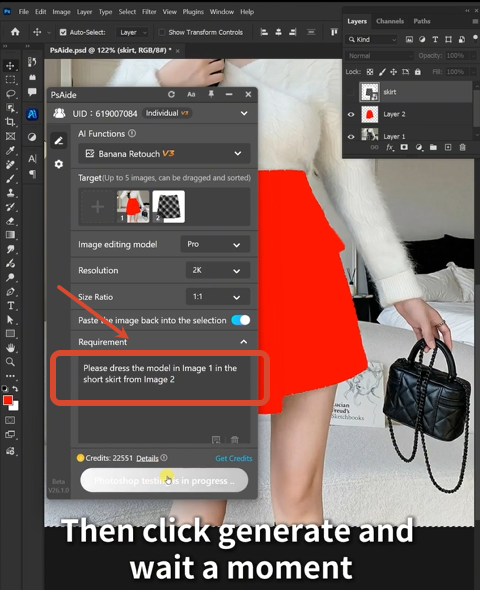
Task: Enable Show Transform Controls checkbox
Action: click(x=162, y=32)
